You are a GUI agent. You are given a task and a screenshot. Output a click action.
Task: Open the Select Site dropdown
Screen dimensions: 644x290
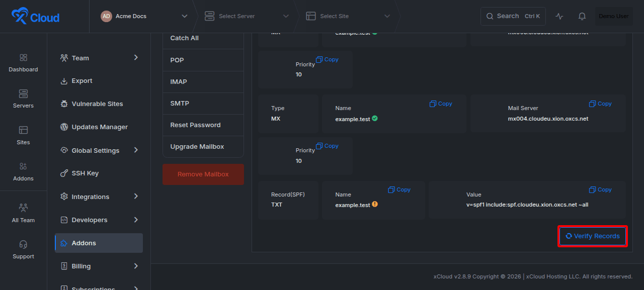coord(348,16)
